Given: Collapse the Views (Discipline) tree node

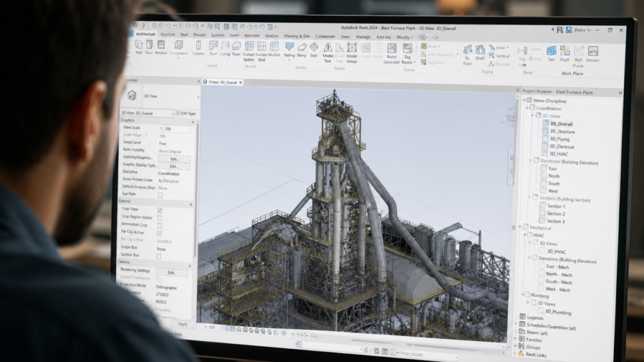Looking at the screenshot, I should (524, 100).
